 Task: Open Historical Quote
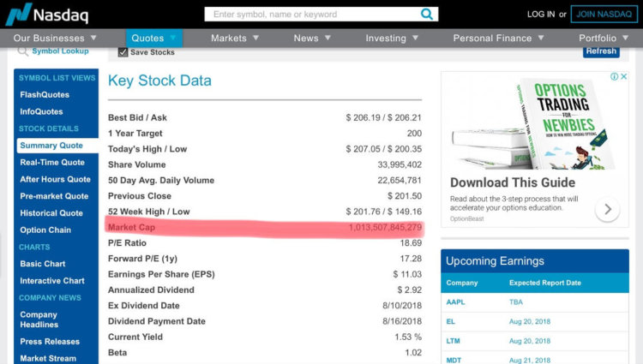[x=51, y=213]
